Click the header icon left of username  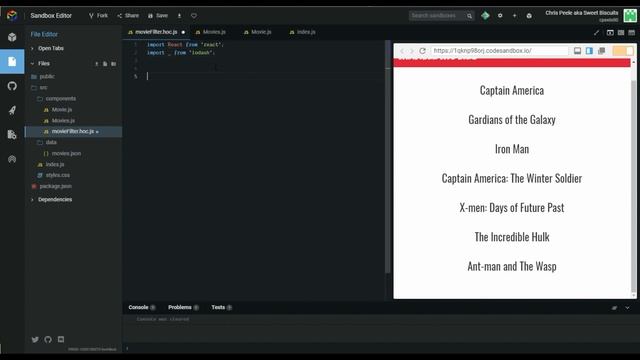click(529, 16)
